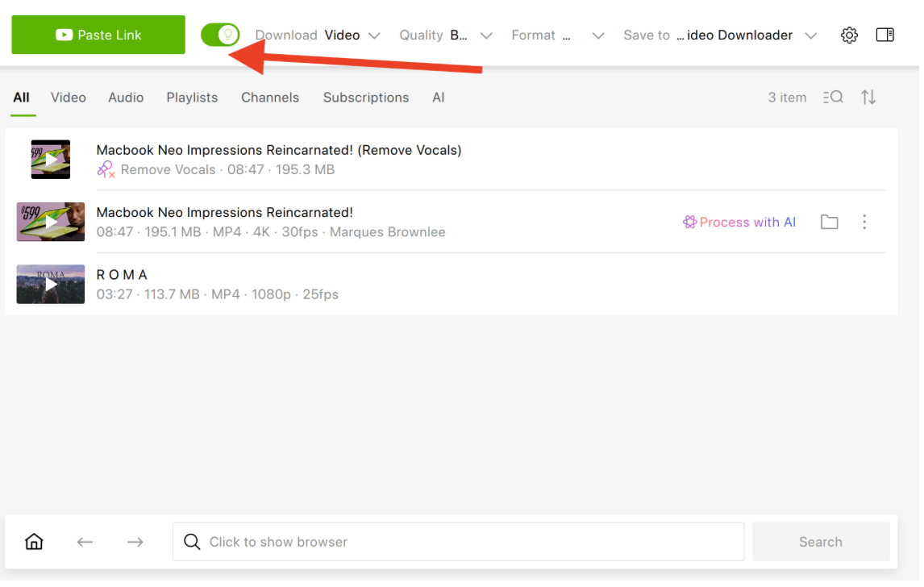
Task: Click the search-in-list icon
Action: point(833,98)
